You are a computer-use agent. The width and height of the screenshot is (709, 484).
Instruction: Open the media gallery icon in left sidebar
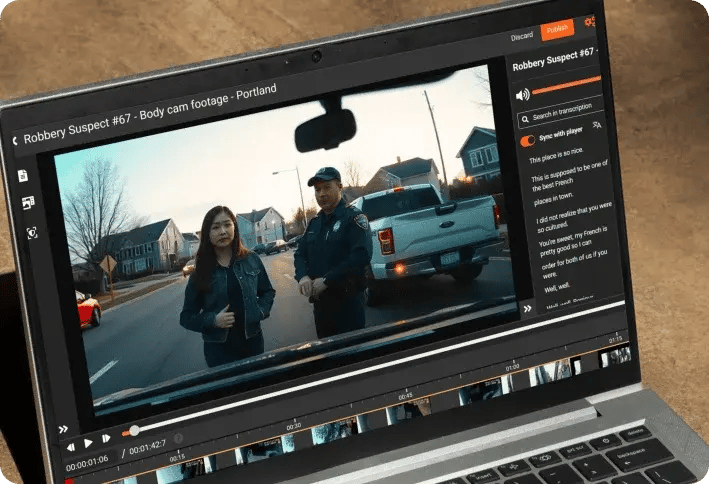pos(27,203)
